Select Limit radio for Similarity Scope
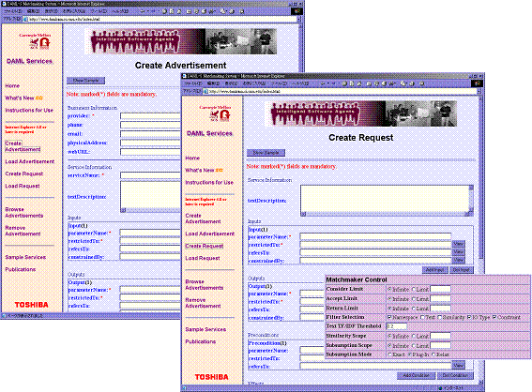This screenshot has width=532, height=392. coord(414,336)
